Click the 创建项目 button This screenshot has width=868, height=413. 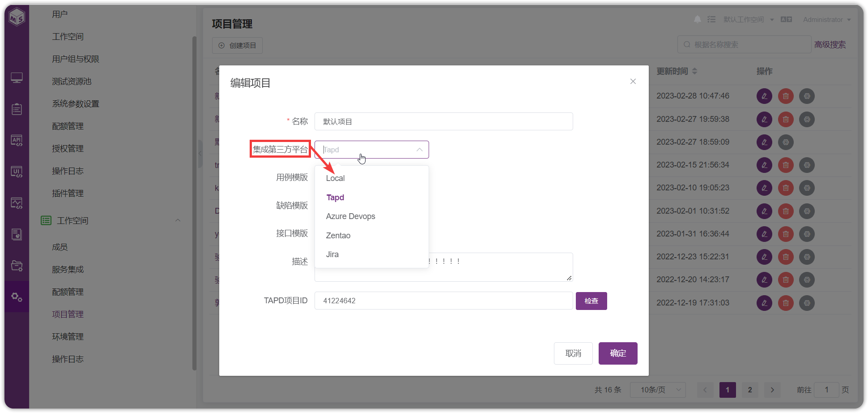coord(237,45)
